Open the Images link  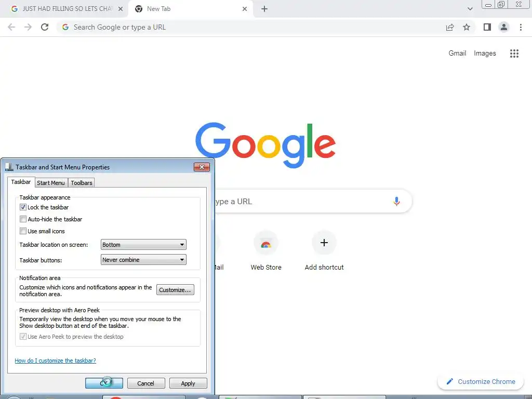[485, 54]
